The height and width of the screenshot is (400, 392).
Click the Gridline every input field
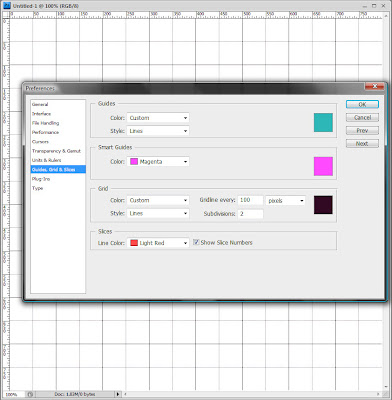(250, 200)
